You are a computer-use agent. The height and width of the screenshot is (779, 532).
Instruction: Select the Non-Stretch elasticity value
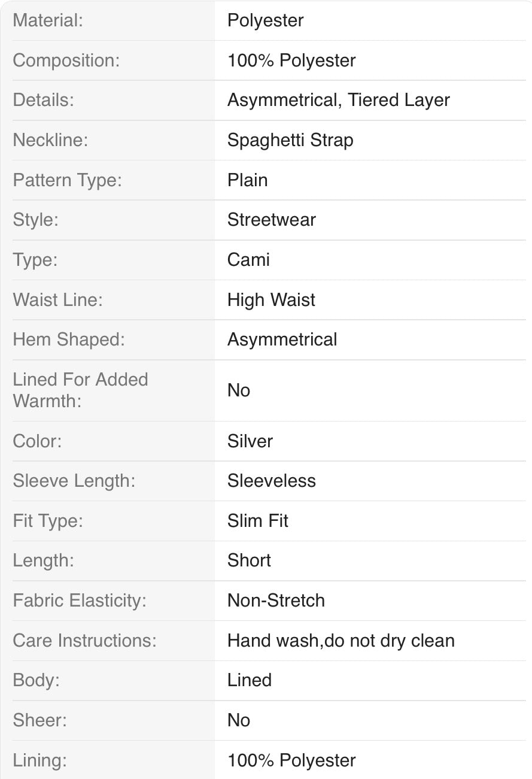point(276,601)
